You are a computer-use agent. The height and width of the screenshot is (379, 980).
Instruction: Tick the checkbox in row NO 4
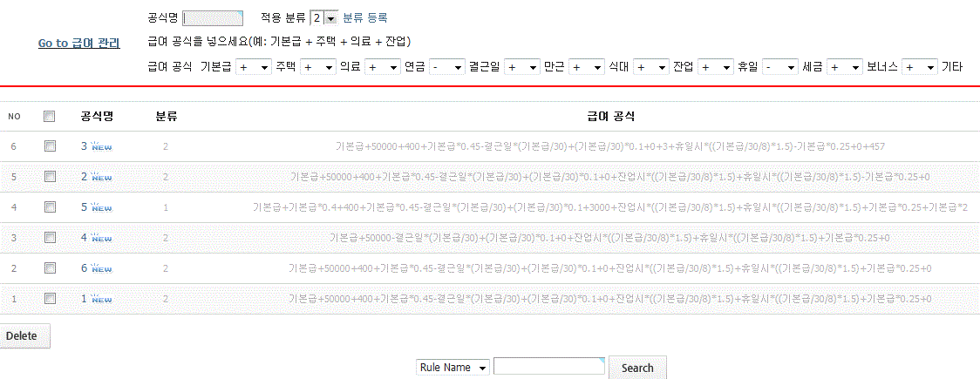coord(50,207)
